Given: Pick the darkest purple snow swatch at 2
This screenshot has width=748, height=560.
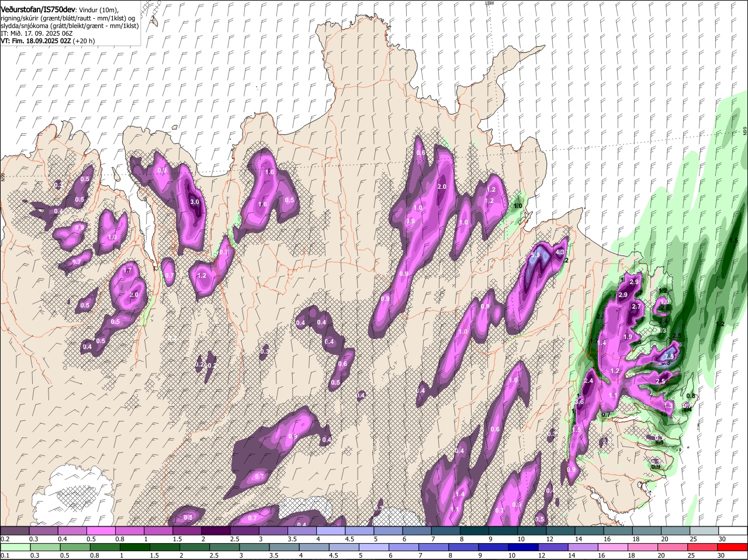Looking at the screenshot, I should coord(215,531).
